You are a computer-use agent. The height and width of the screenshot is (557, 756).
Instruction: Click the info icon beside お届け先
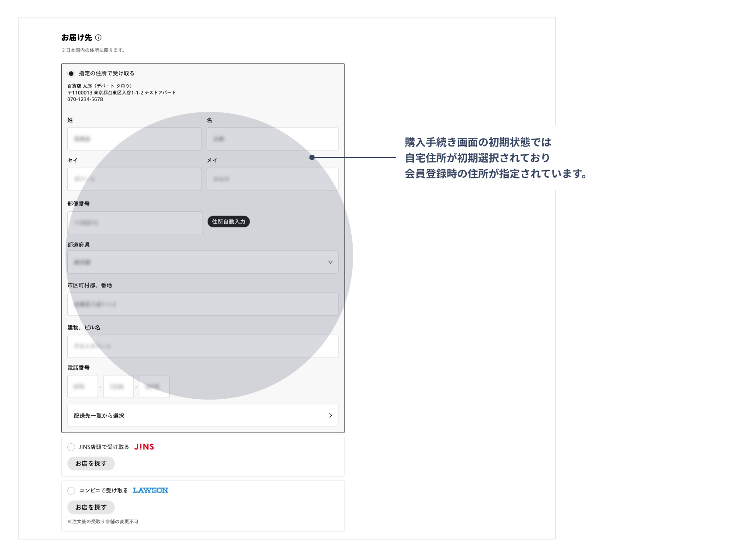click(98, 38)
